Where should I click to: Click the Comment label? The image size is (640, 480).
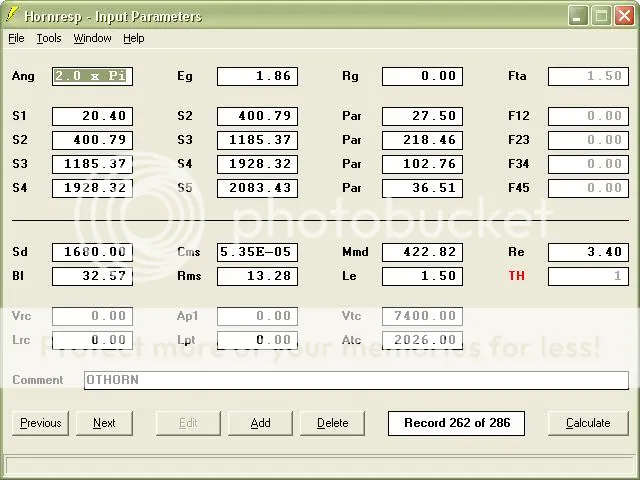tap(38, 380)
